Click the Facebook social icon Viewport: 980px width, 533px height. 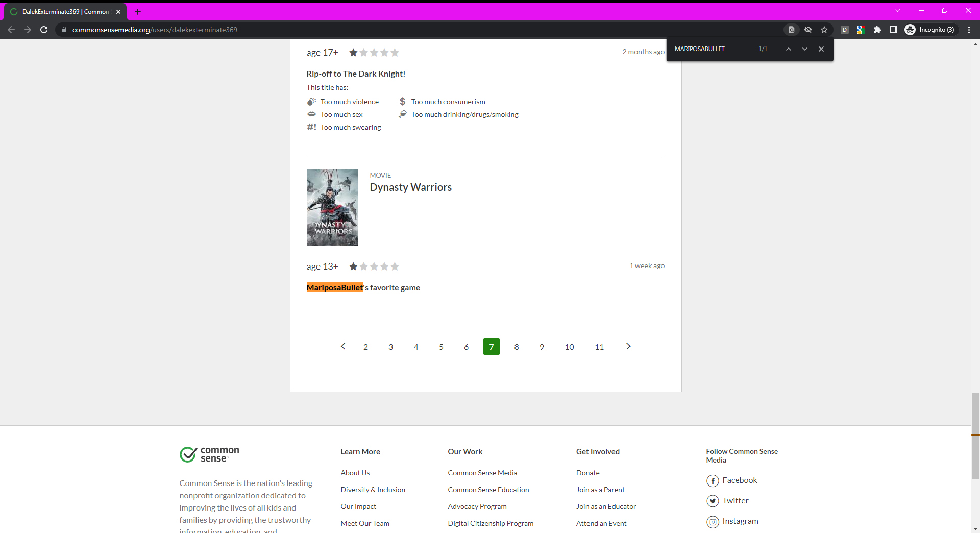tap(713, 480)
